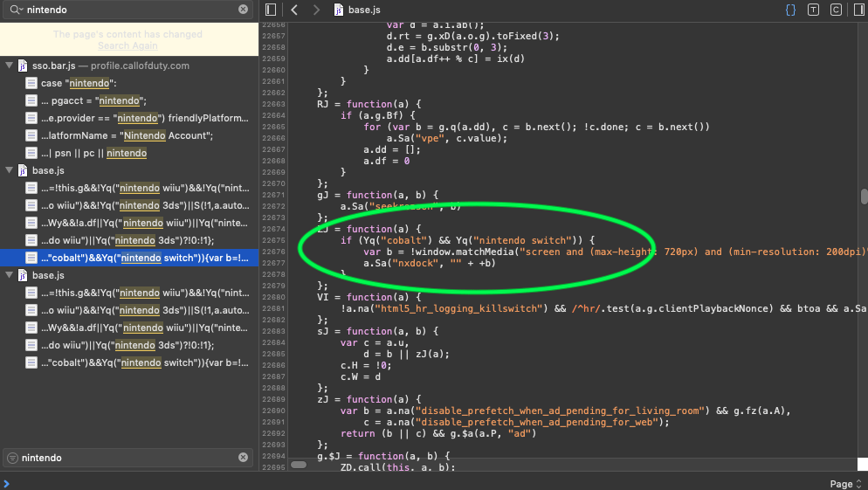Click line number 22663 gutter
Image resolution: width=868 pixels, height=490 pixels.
coord(273,104)
